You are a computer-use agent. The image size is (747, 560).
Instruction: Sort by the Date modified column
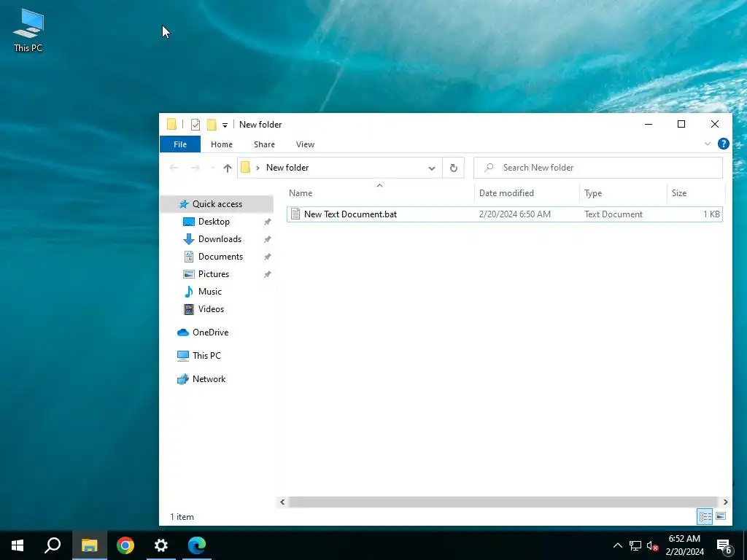point(527,192)
